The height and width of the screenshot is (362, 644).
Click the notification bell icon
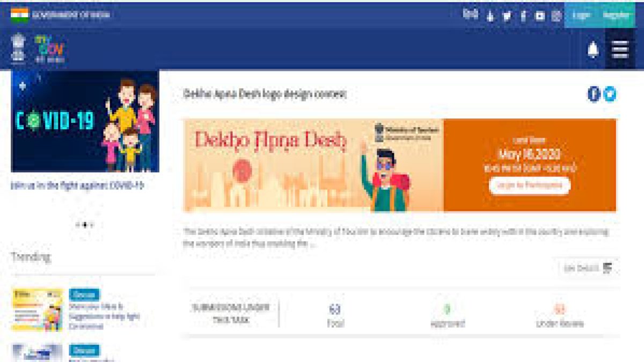click(x=592, y=49)
